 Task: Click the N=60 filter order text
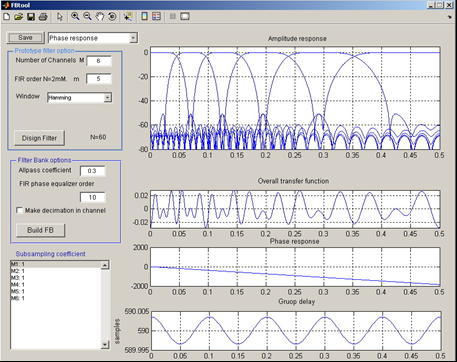click(98, 137)
